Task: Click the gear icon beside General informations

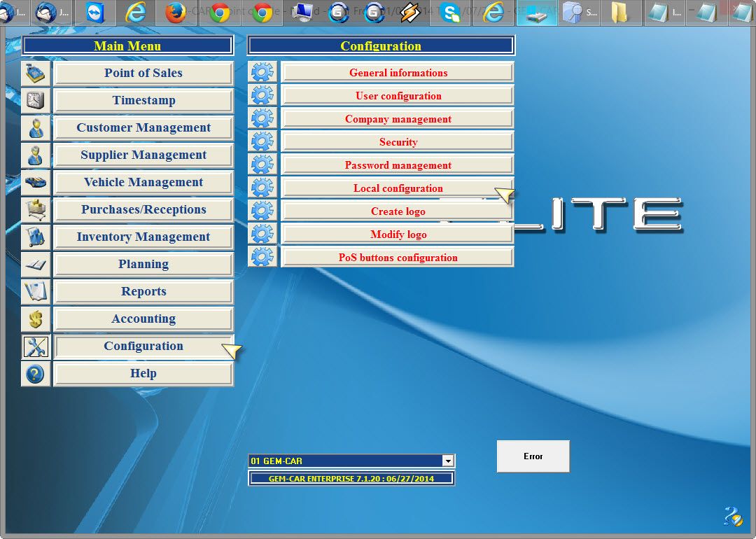Action: [262, 72]
